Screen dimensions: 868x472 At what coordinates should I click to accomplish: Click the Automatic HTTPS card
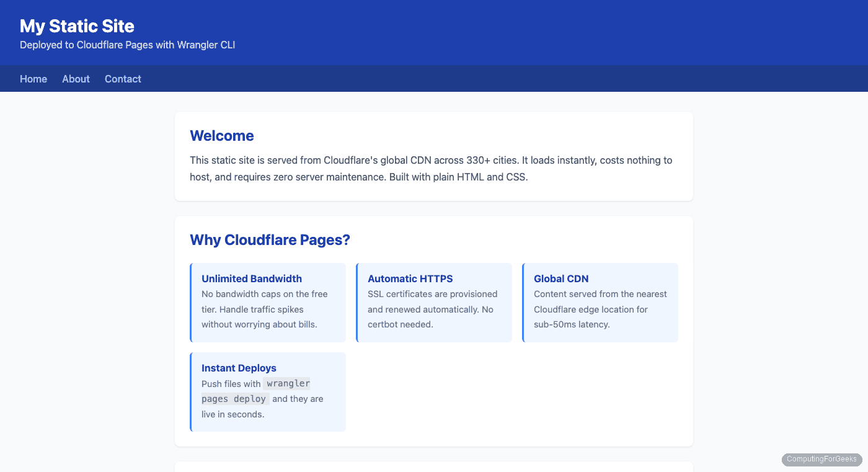coord(434,302)
